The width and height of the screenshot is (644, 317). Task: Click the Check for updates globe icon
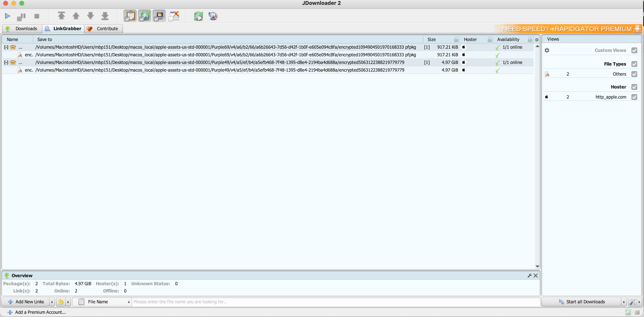213,16
